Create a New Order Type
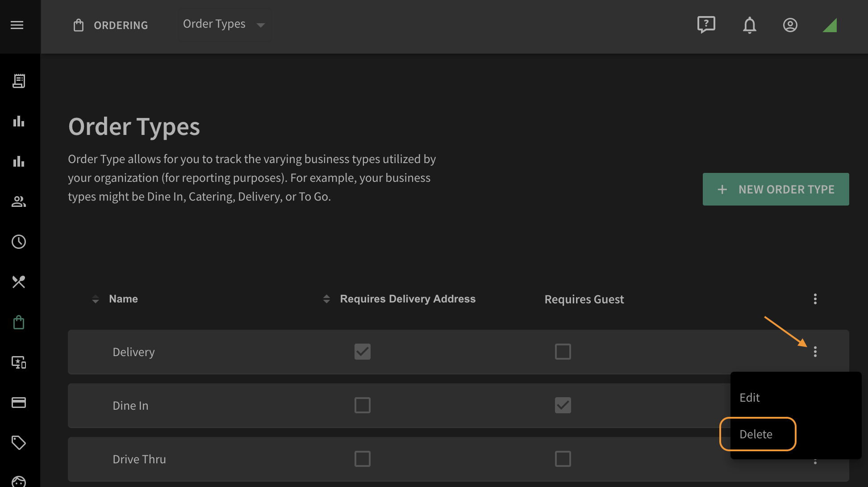This screenshot has width=868, height=487. [776, 189]
